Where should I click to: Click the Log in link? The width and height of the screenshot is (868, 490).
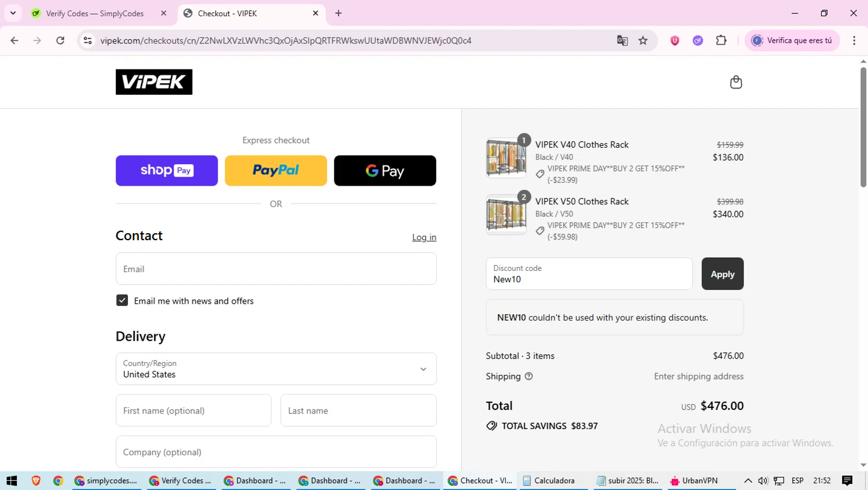(x=424, y=237)
